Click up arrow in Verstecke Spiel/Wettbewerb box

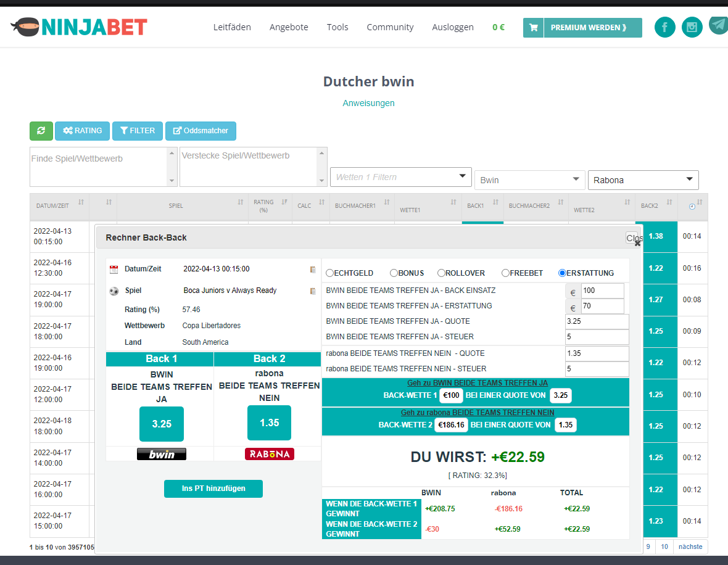tap(322, 153)
